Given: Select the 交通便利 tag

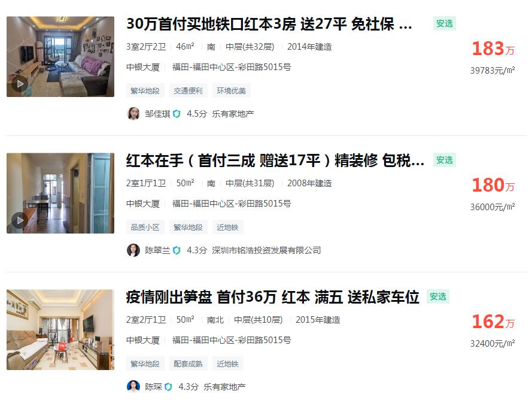Looking at the screenshot, I should coord(188,90).
